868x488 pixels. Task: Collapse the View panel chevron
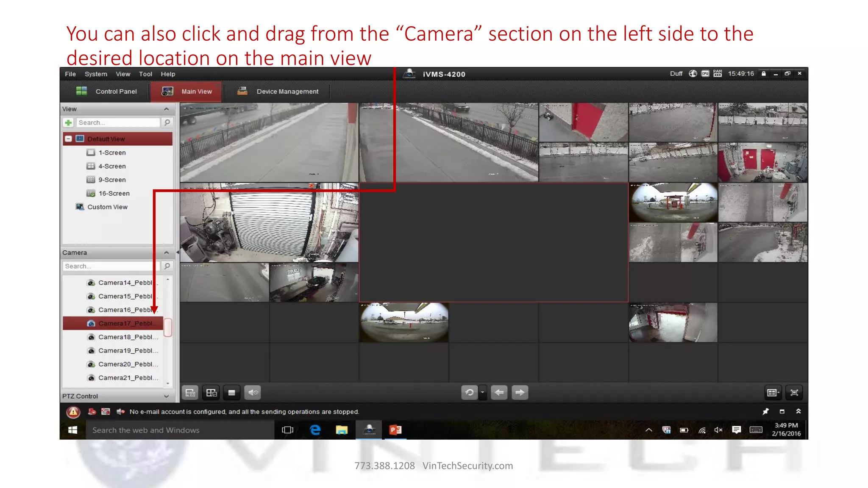pyautogui.click(x=167, y=109)
